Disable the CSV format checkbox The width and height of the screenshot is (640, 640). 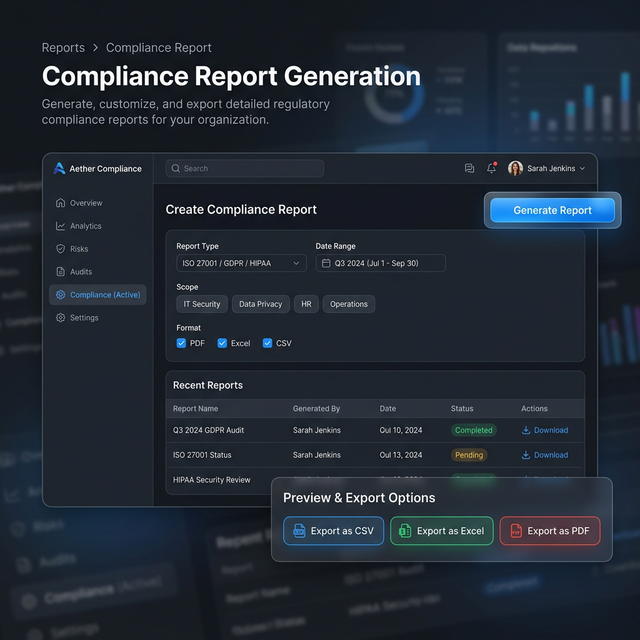267,343
